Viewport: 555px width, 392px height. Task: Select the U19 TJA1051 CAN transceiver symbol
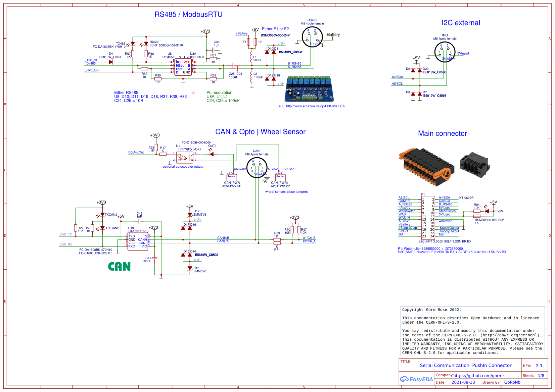(x=138, y=241)
